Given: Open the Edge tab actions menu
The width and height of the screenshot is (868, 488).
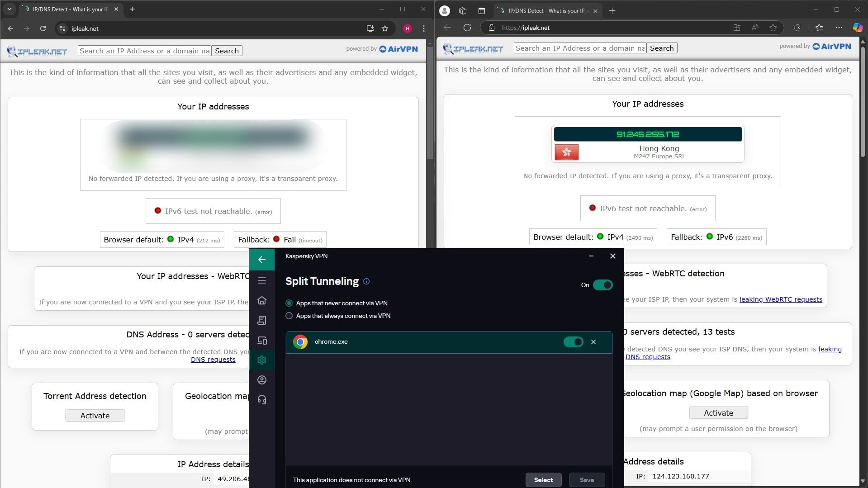Looking at the screenshot, I should pyautogui.click(x=462, y=10).
